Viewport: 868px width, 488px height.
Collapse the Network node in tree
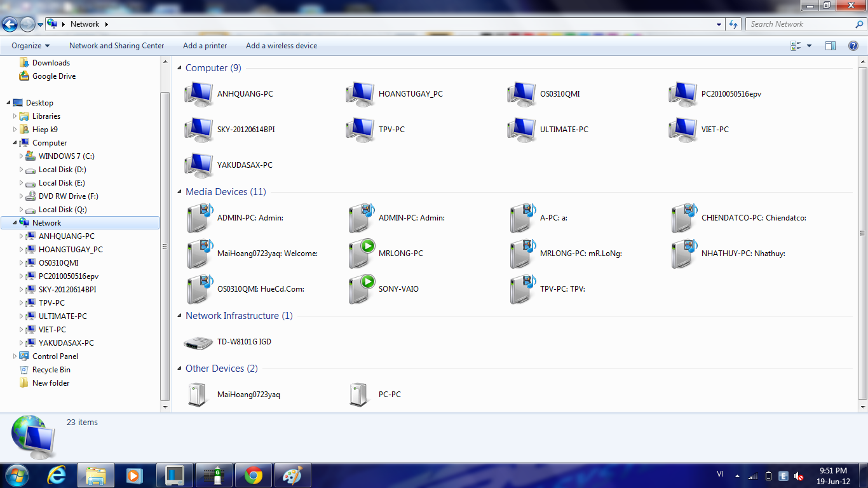click(x=15, y=223)
